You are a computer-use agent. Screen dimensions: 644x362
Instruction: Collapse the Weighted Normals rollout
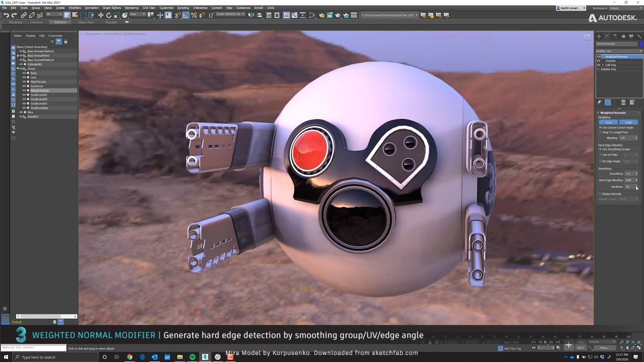[598, 113]
